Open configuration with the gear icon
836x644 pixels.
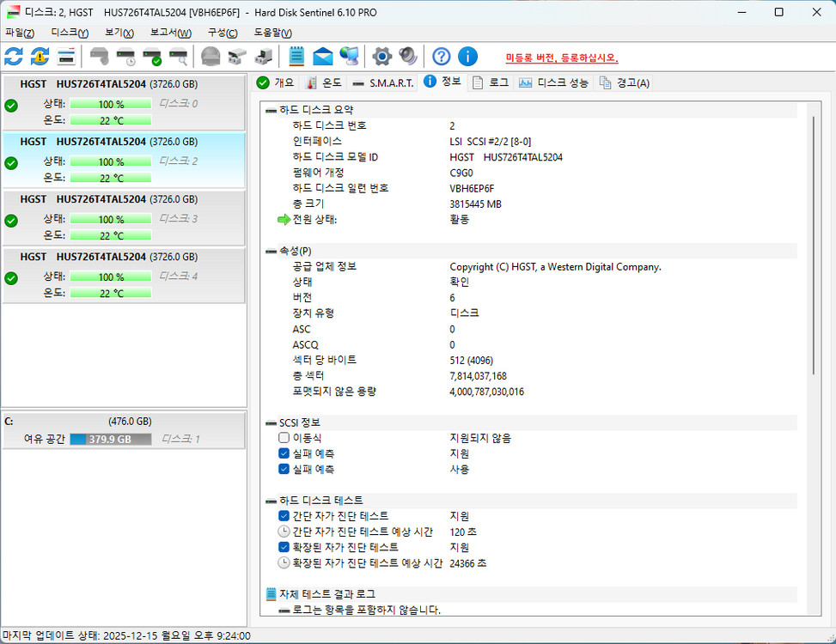382,56
